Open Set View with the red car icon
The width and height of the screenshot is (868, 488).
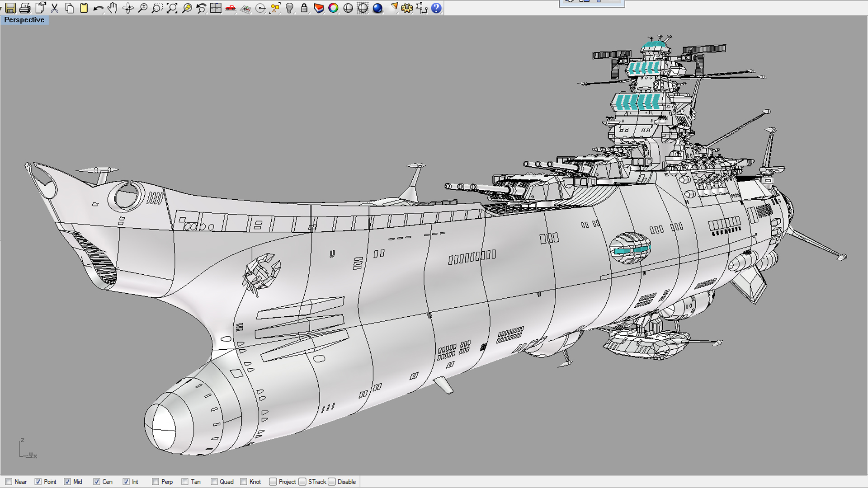[231, 8]
